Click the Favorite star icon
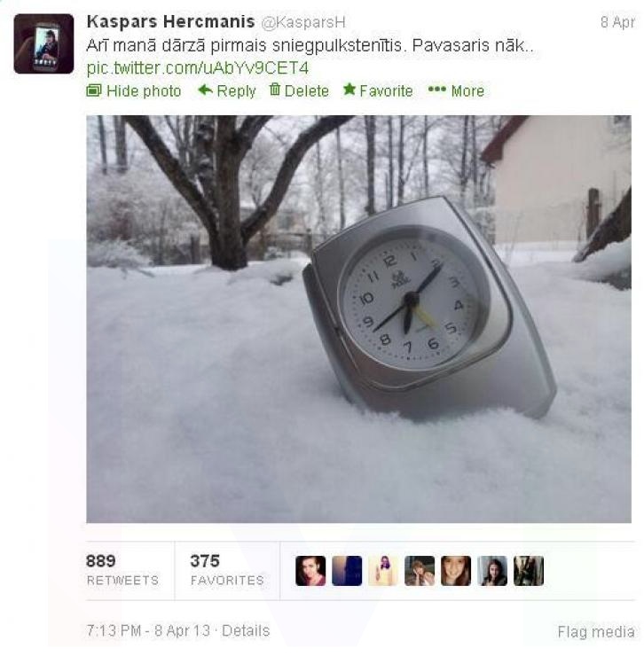Image resolution: width=644 pixels, height=656 pixels. coord(349,90)
